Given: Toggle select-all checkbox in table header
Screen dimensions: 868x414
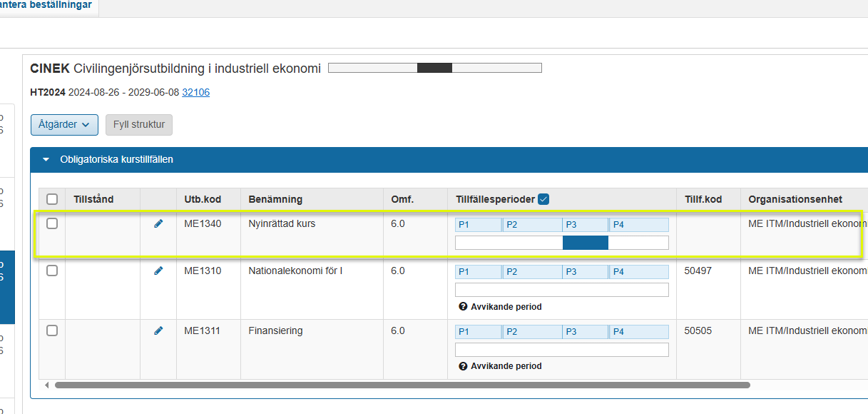Looking at the screenshot, I should click(x=52, y=200).
